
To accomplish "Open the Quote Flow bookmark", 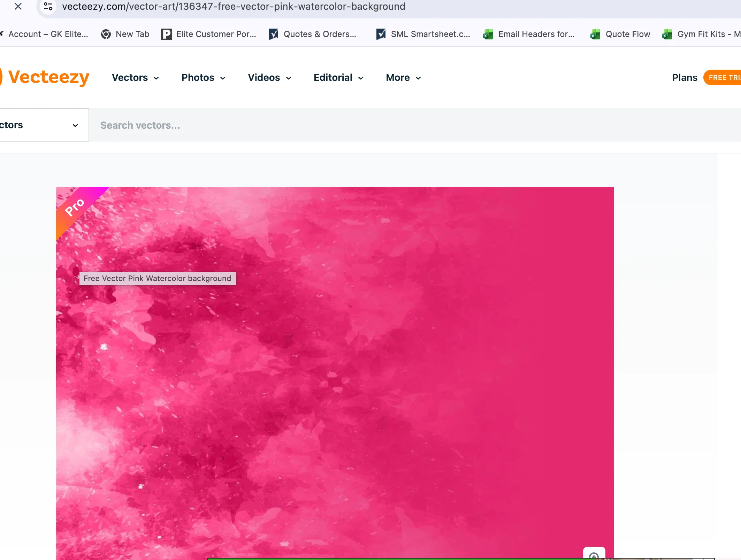I will pos(620,34).
